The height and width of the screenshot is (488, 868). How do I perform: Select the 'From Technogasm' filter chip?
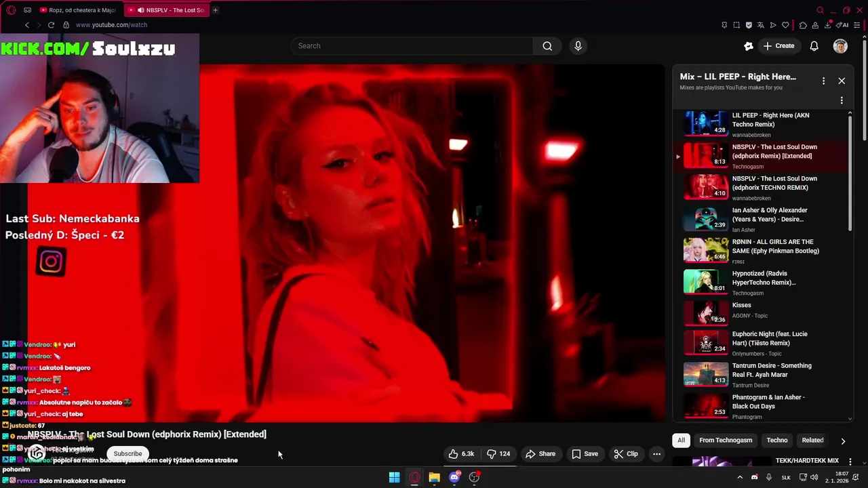coord(726,440)
